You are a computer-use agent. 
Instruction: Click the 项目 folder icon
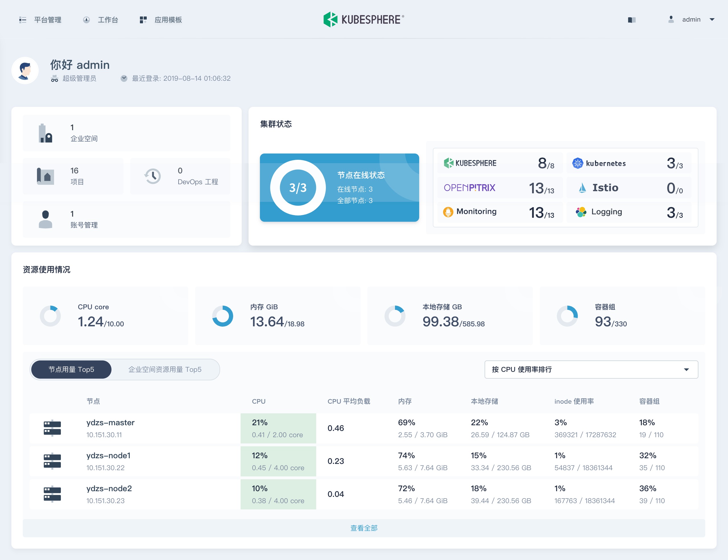tap(45, 176)
